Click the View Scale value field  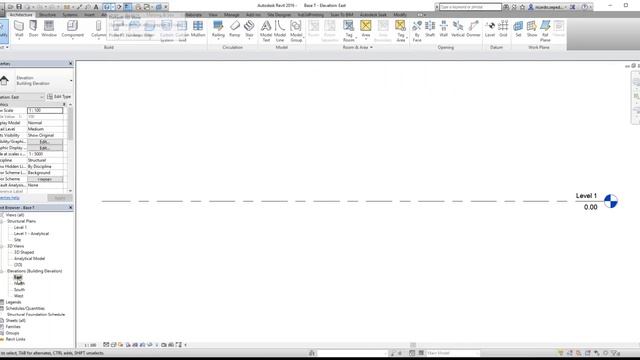(x=45, y=111)
